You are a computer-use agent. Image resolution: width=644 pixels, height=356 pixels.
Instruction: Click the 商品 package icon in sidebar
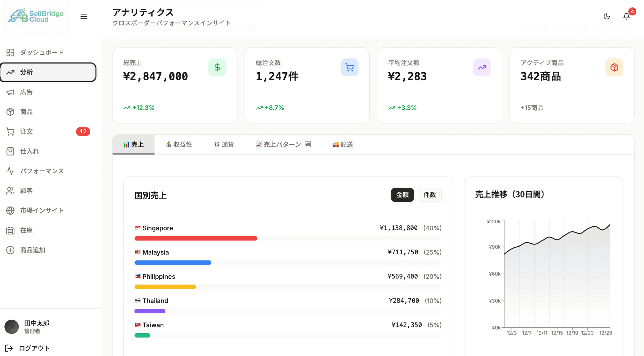(10, 112)
